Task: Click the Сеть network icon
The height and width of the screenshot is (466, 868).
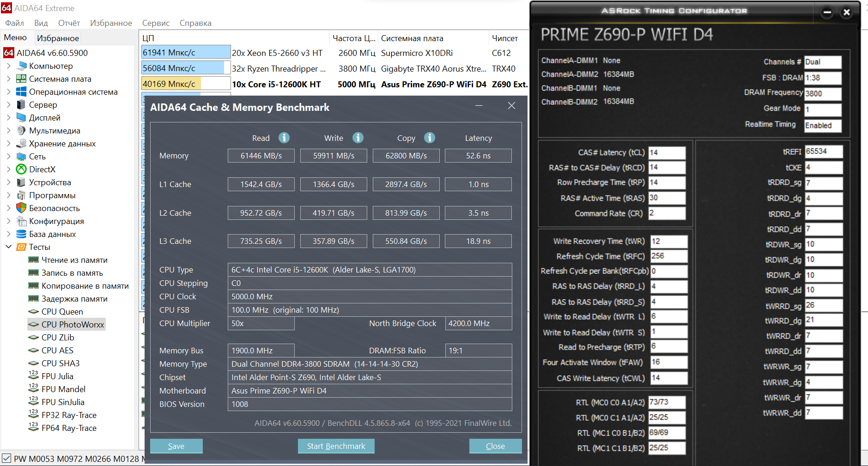Action: tap(21, 157)
